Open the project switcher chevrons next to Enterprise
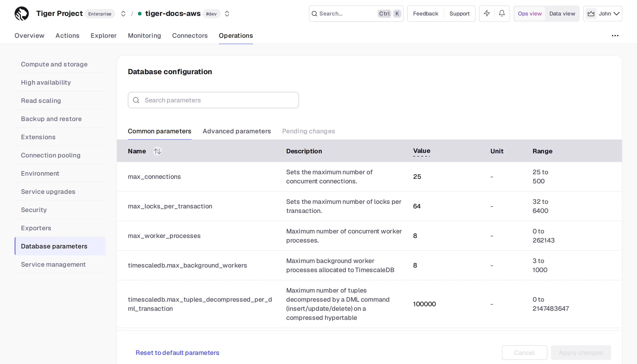The width and height of the screenshot is (637, 364). click(123, 14)
